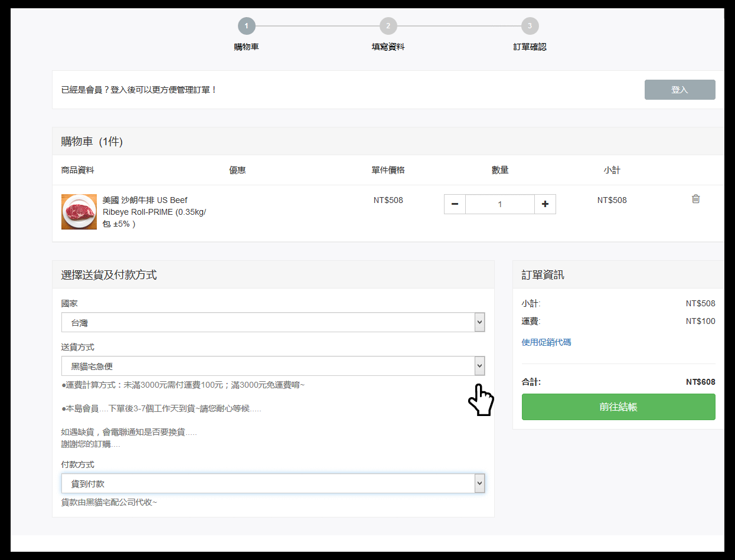Decrease quantity with the minus button
The image size is (735, 560).
pos(455,204)
